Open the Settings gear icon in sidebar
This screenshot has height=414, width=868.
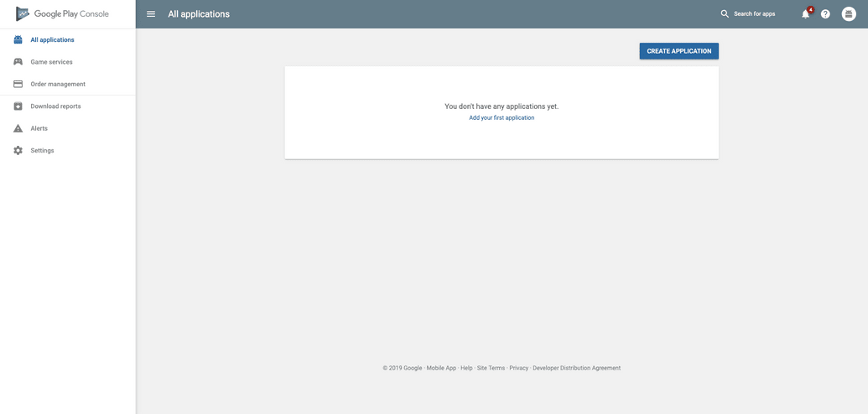tap(18, 151)
